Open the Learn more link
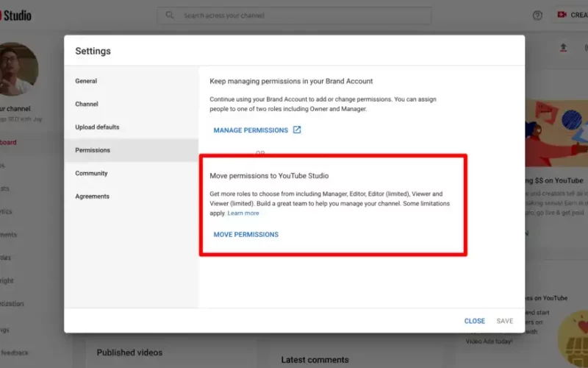Screen dimensions: 588x368 (243, 213)
